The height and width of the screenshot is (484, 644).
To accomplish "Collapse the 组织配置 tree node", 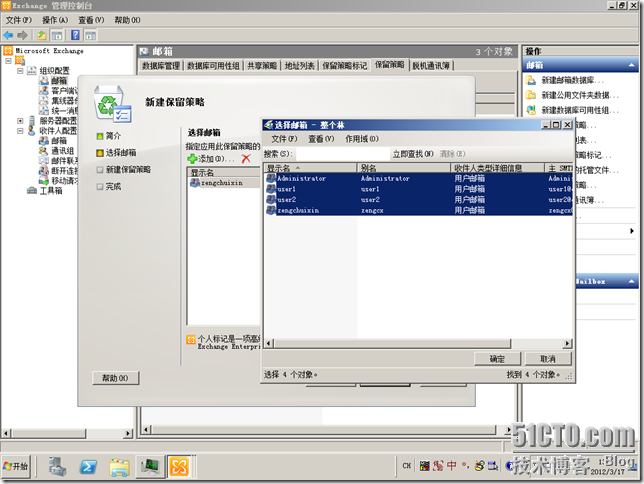I will 20,70.
